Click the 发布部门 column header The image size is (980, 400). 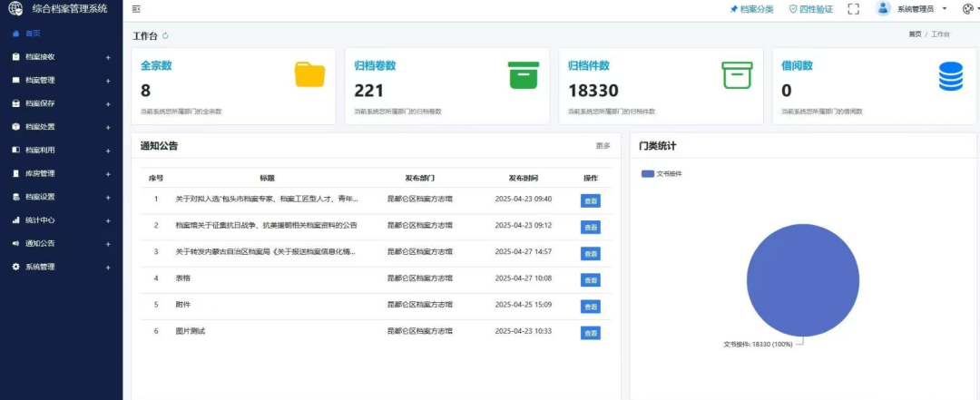419,178
